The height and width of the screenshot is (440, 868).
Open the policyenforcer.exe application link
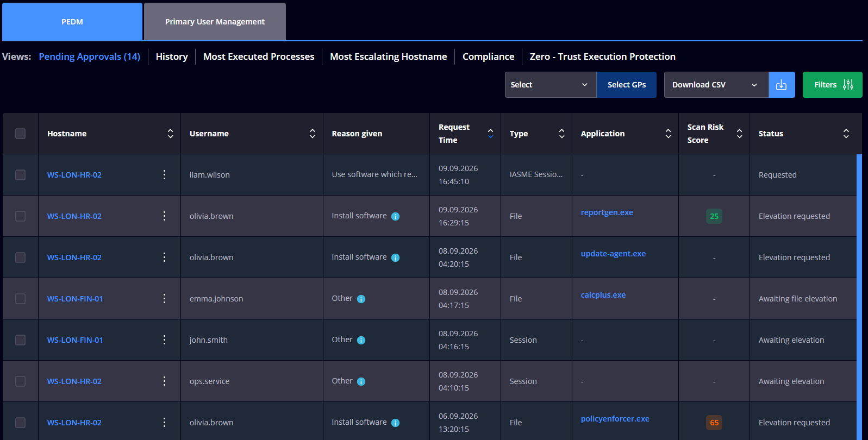click(x=615, y=419)
